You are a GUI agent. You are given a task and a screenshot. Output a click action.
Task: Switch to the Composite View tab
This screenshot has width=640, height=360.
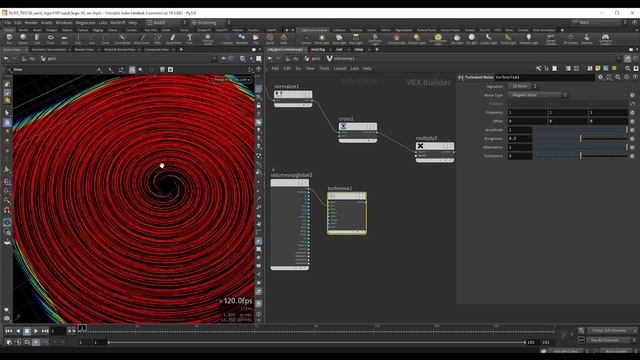[x=156, y=49]
